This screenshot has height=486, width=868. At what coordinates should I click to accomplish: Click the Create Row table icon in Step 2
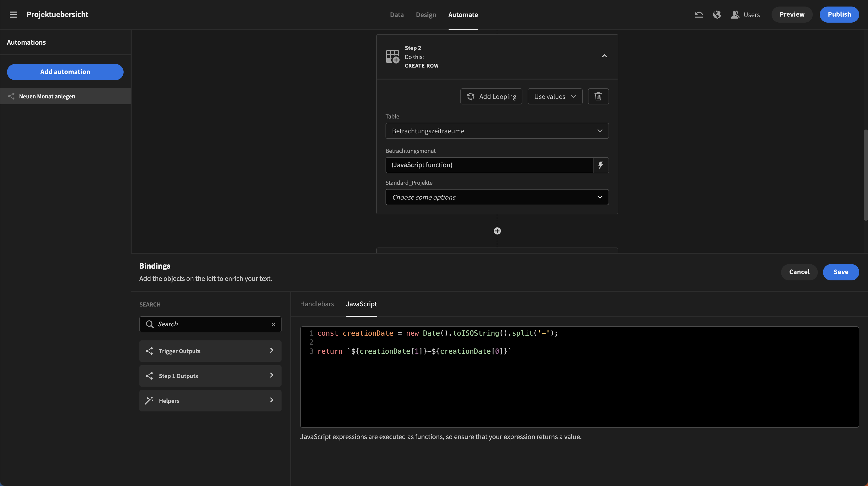tap(393, 56)
